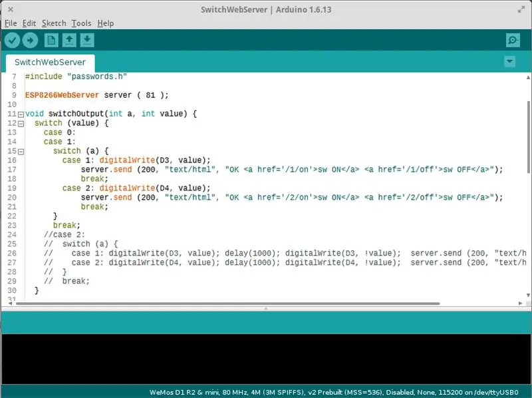Click the commented '// switch (a) {' line
The height and width of the screenshot is (398, 532).
coord(80,244)
